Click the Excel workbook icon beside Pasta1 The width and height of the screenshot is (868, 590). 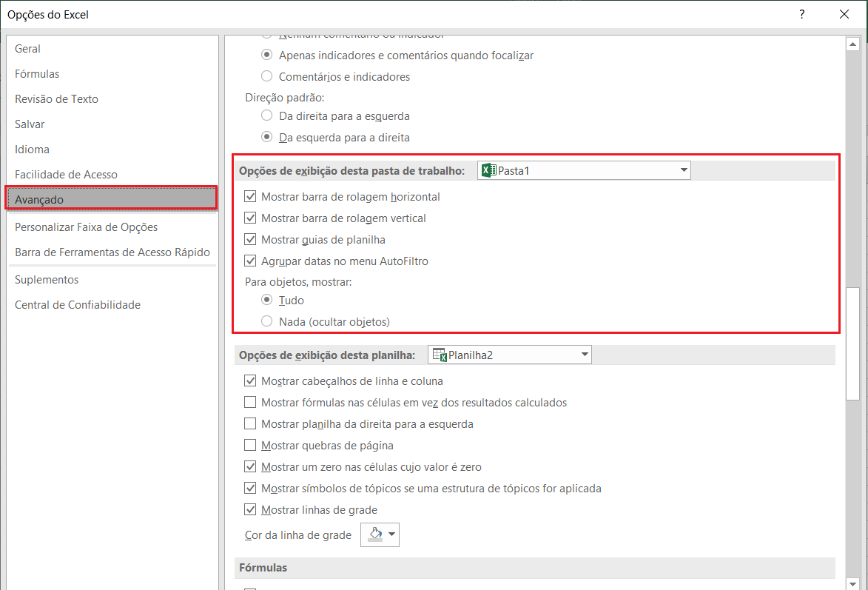(x=488, y=171)
